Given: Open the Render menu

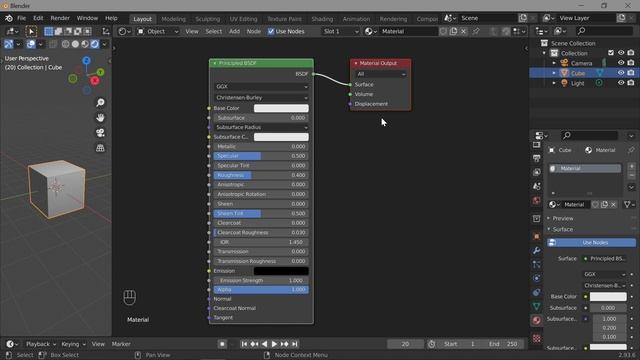Looking at the screenshot, I should point(60,18).
